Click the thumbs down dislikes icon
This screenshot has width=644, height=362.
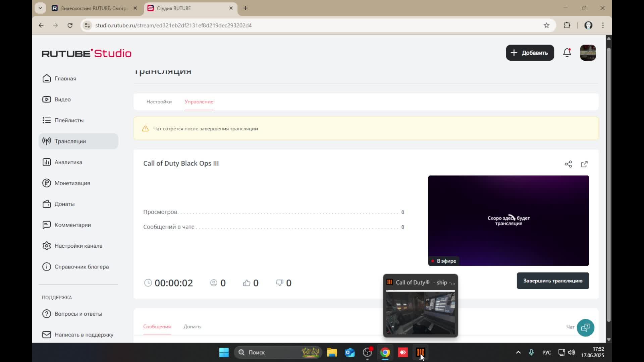tap(279, 283)
